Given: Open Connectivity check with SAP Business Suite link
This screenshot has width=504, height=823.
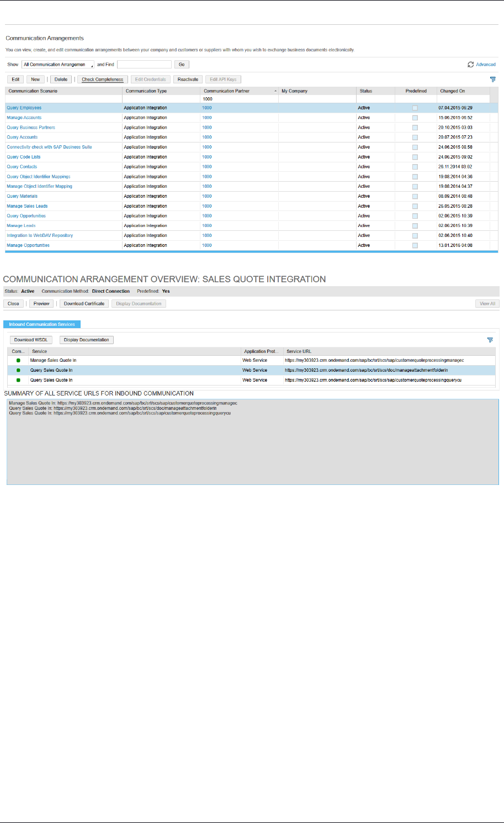Looking at the screenshot, I should 49,147.
